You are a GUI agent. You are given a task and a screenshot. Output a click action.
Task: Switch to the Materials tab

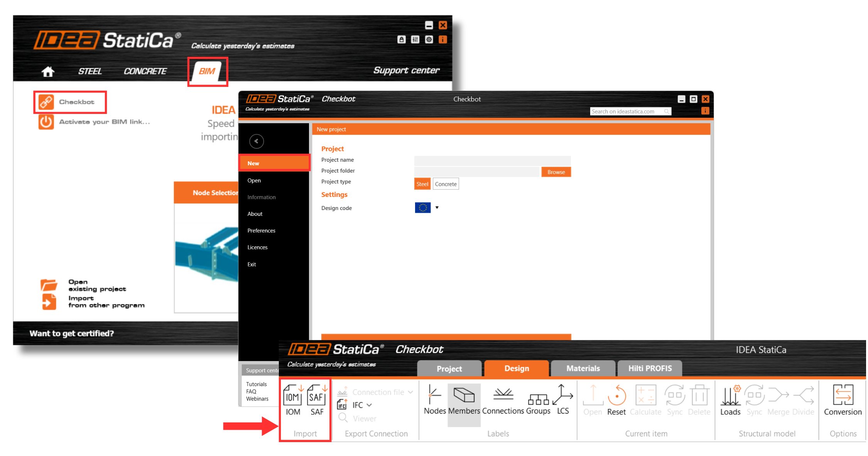pos(583,368)
